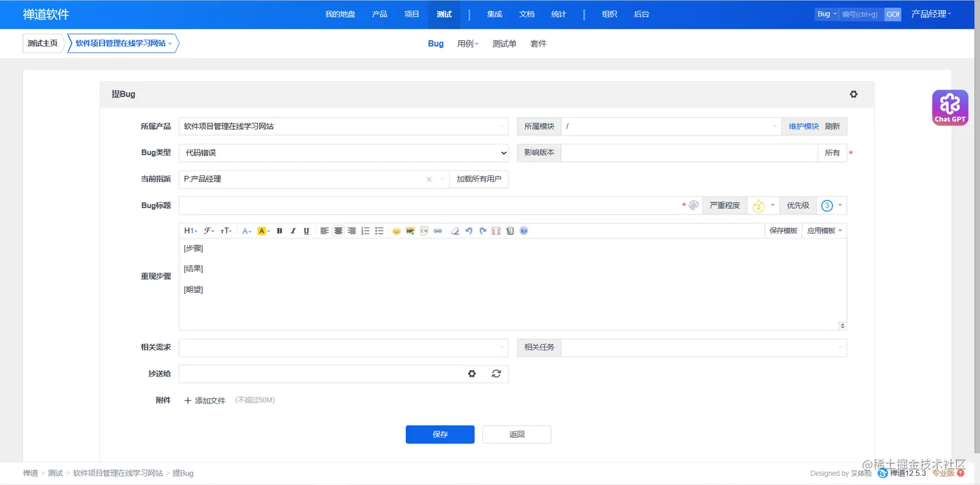
Task: Click the 保存 button
Action: pos(440,434)
